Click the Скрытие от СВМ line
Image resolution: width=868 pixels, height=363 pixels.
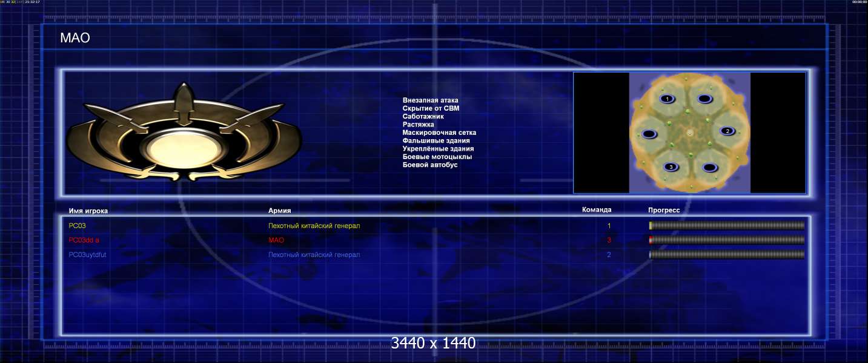[x=431, y=108]
